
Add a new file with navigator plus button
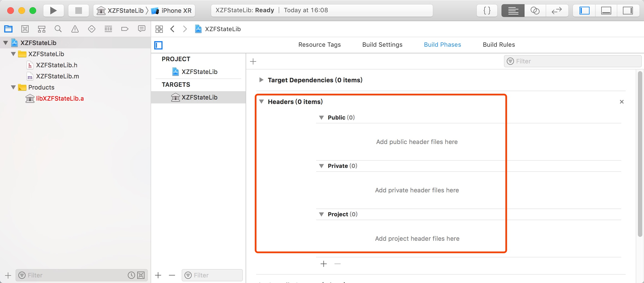pos(8,275)
